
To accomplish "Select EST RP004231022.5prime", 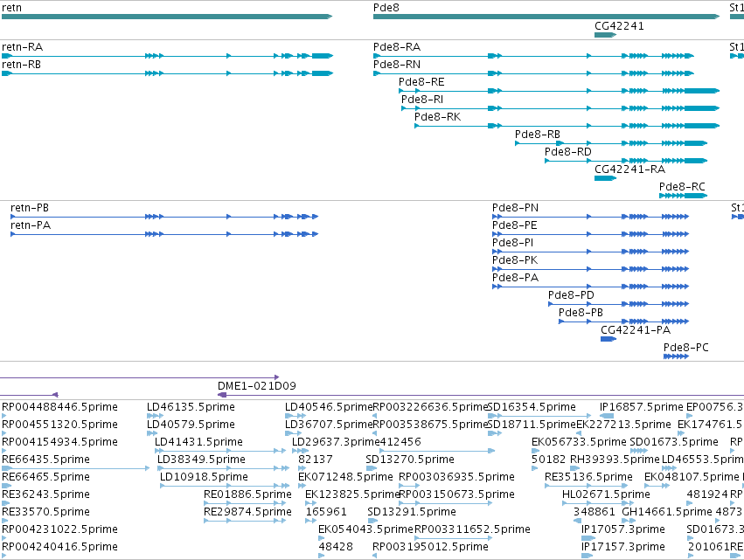I will coord(59,529).
